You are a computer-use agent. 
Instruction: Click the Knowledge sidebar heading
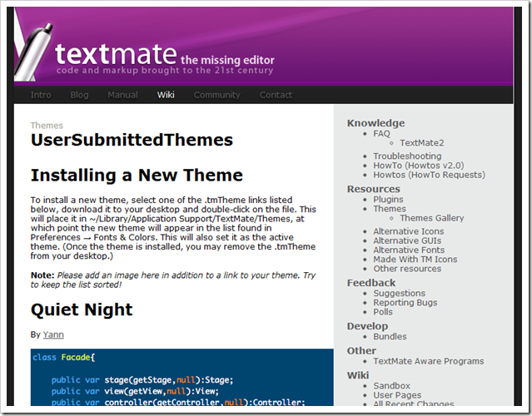pos(375,123)
